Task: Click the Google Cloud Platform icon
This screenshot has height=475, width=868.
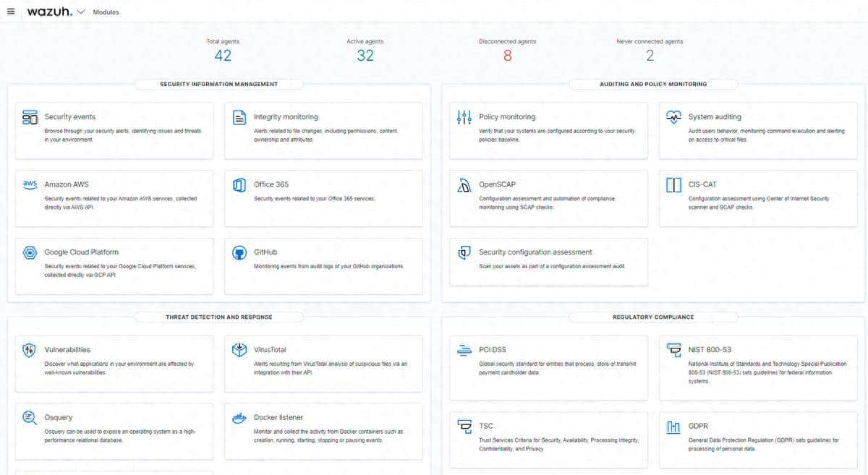Action: (x=30, y=253)
